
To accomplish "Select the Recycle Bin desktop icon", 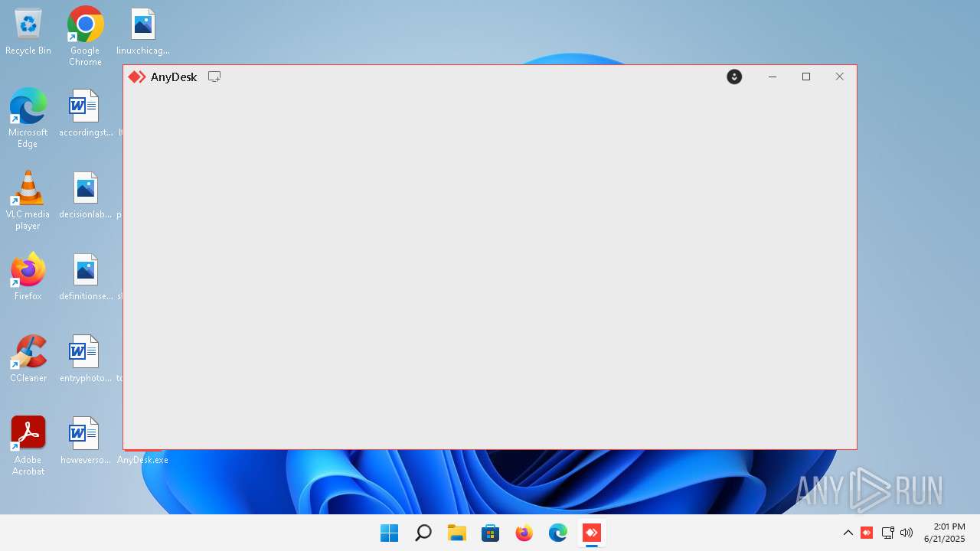I will [x=28, y=32].
